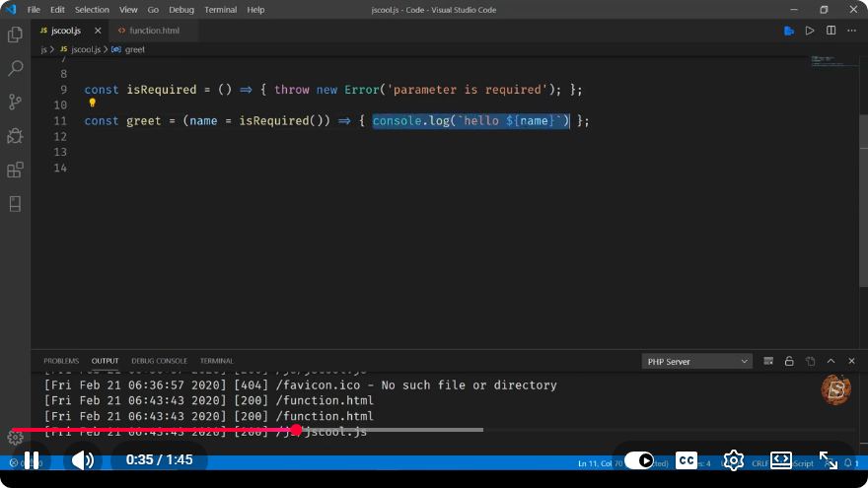The height and width of the screenshot is (488, 868).
Task: Pause the video playback
Action: click(x=32, y=460)
